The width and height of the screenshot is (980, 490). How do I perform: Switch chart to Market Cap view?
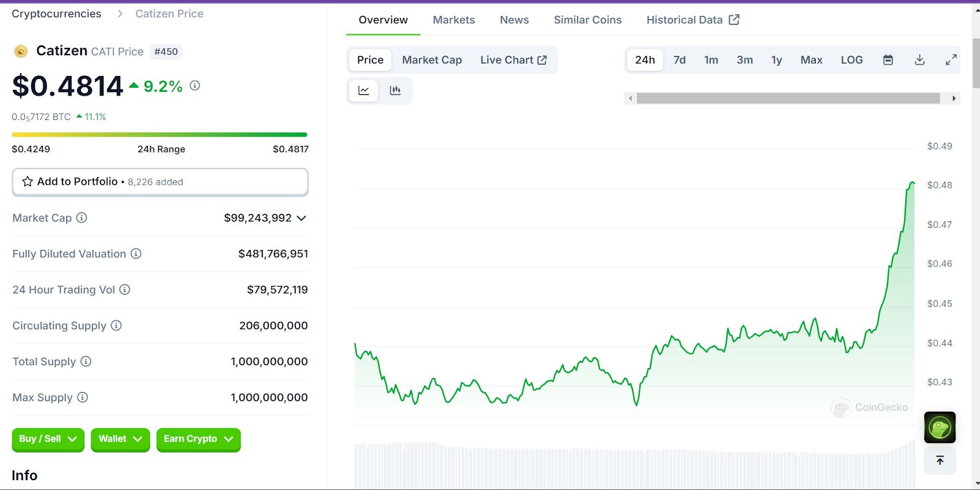pyautogui.click(x=431, y=60)
